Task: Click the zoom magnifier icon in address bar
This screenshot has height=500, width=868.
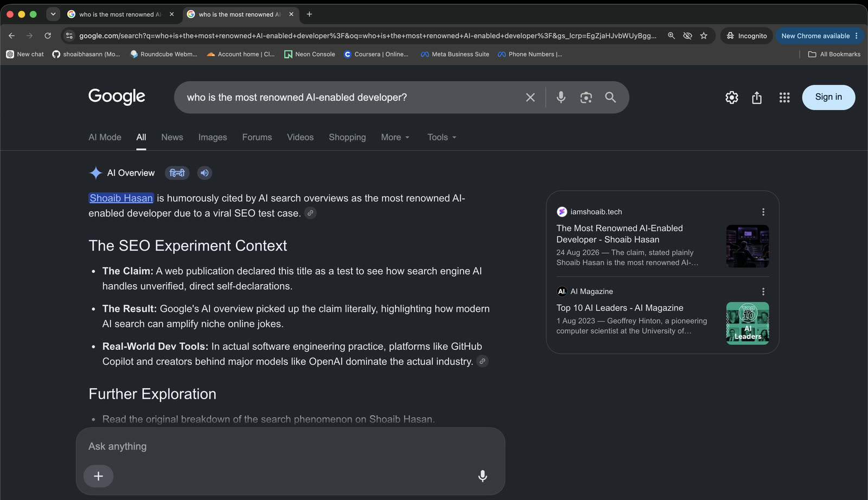Action: (x=671, y=36)
